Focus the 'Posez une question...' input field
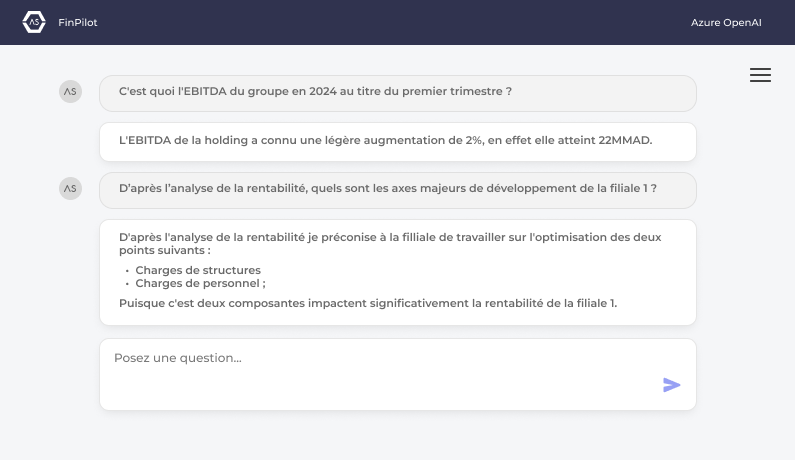The image size is (795, 460). 398,374
